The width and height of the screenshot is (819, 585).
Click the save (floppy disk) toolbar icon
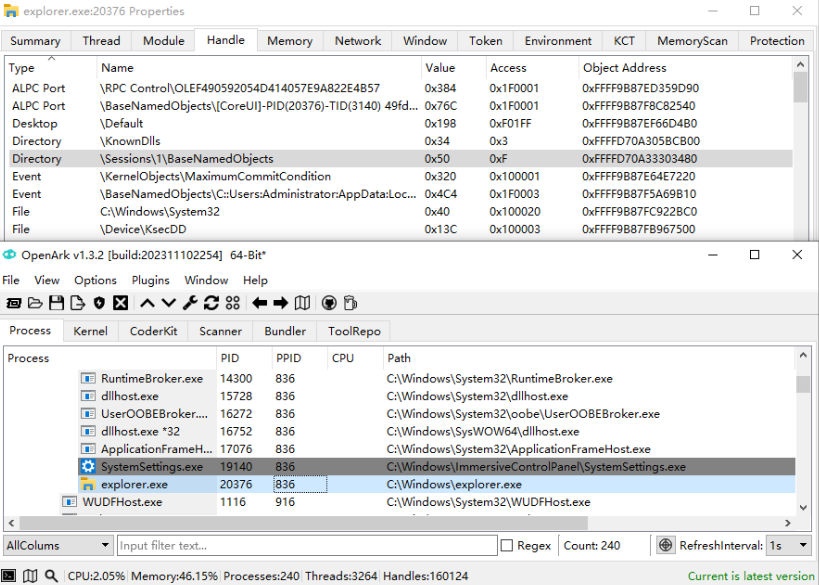(x=56, y=303)
